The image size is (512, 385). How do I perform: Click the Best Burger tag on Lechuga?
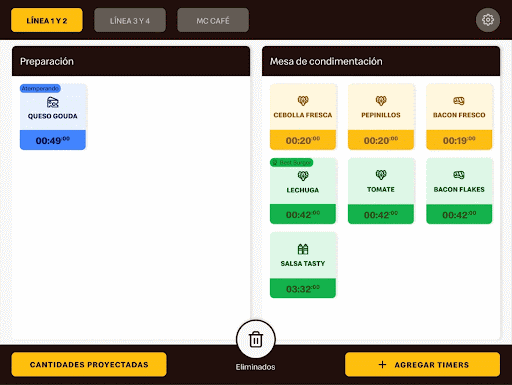pyautogui.click(x=291, y=163)
